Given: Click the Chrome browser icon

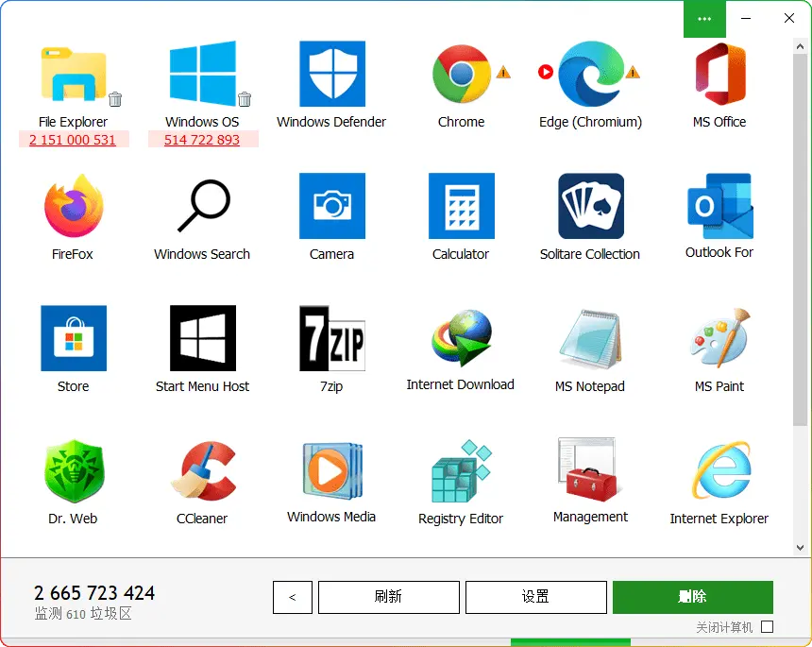Looking at the screenshot, I should [461, 74].
